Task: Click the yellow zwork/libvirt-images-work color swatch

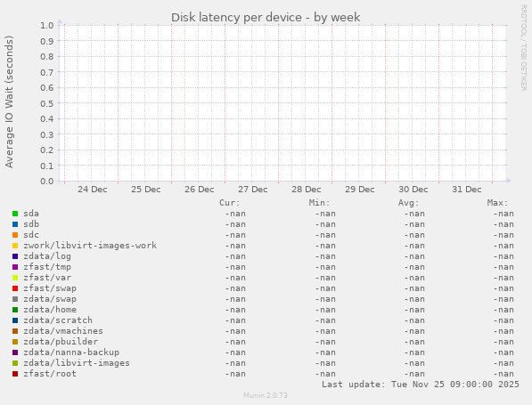Action: click(15, 246)
